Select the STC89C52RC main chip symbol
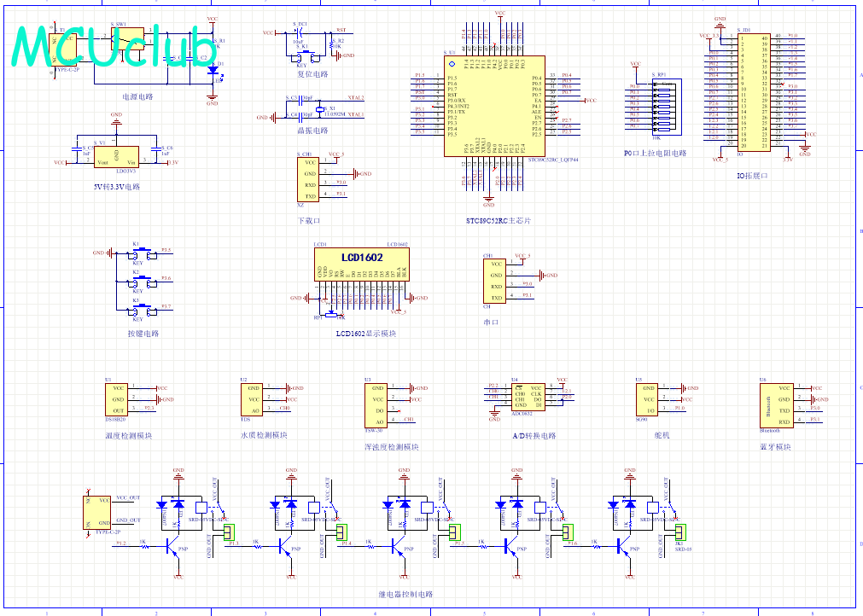 tap(494, 106)
